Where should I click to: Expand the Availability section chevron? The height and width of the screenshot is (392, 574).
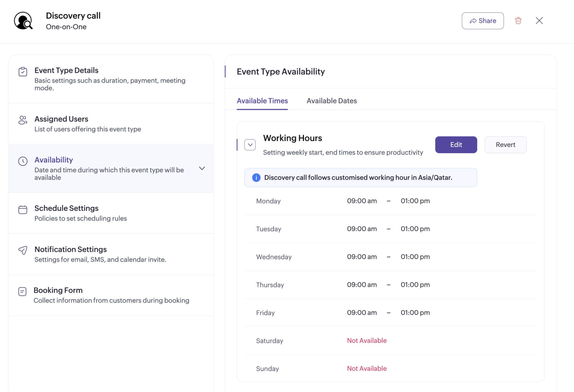click(x=202, y=168)
